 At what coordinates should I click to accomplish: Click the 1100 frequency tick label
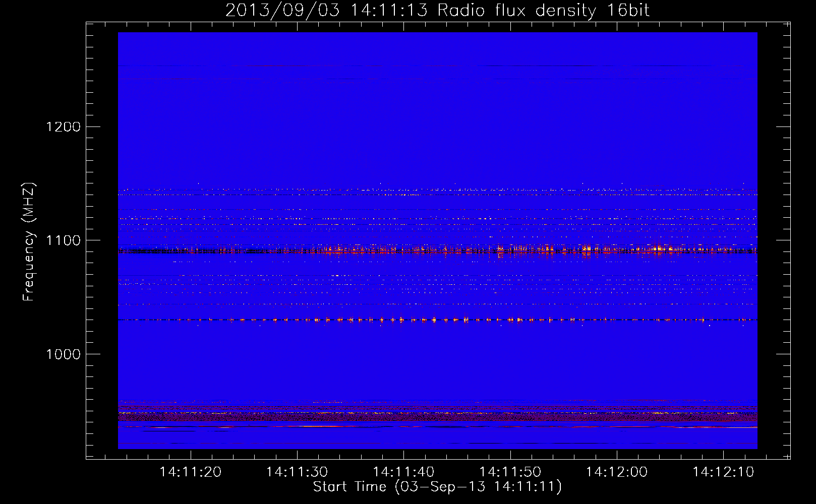pyautogui.click(x=64, y=240)
